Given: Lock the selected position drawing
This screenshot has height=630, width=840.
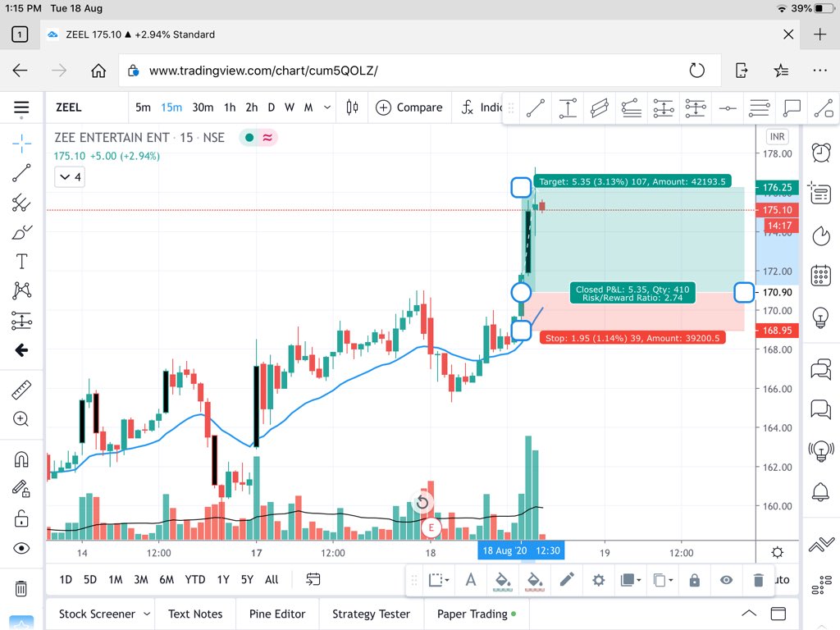Looking at the screenshot, I should pos(694,580).
